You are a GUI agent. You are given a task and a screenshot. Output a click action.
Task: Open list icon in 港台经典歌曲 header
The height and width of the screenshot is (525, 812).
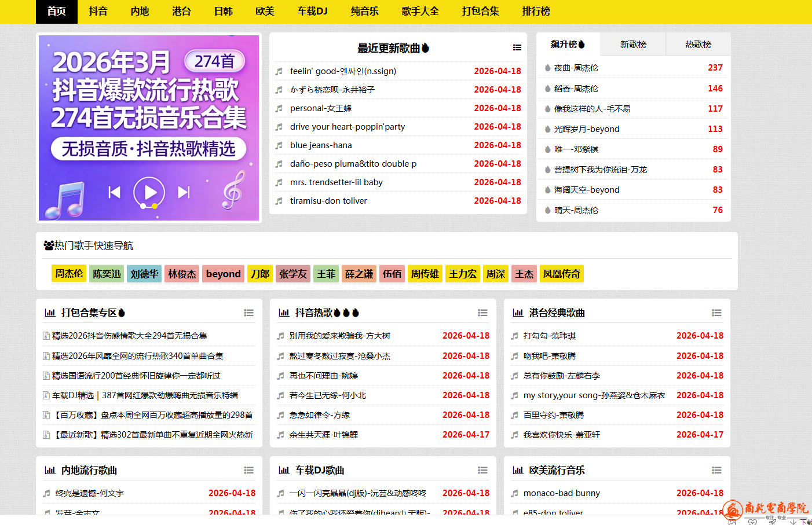[x=716, y=313]
